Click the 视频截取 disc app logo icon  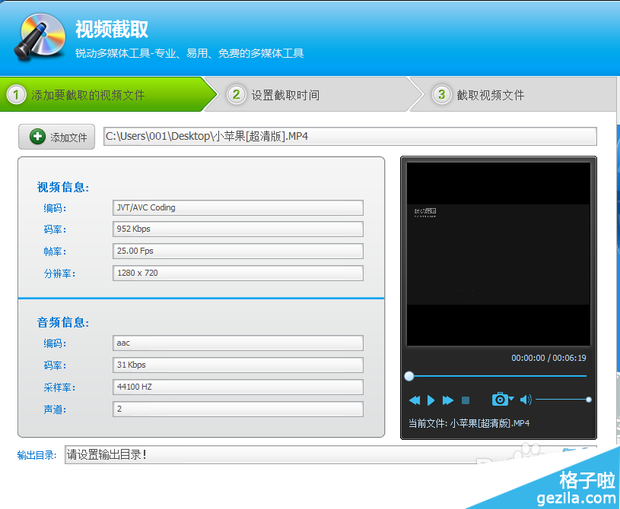[x=40, y=36]
